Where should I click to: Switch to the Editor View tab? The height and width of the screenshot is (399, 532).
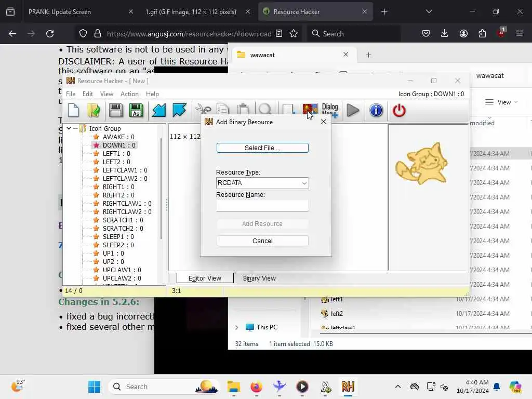205,278
